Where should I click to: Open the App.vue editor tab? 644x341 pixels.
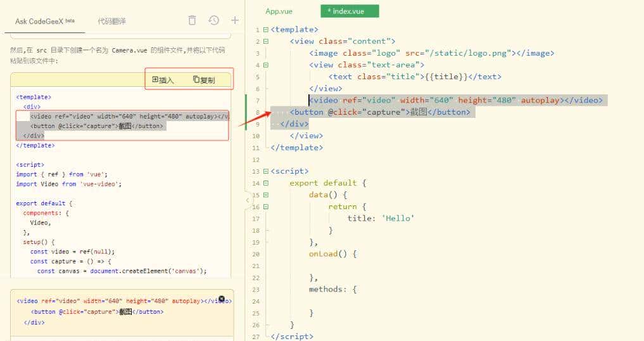279,11
